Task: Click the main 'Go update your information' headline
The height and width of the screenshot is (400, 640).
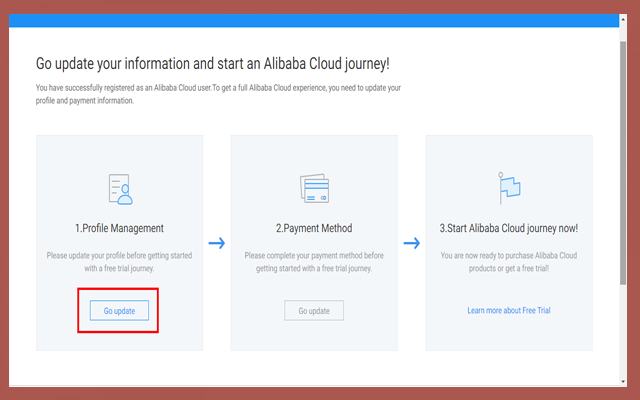Action: tap(213, 64)
